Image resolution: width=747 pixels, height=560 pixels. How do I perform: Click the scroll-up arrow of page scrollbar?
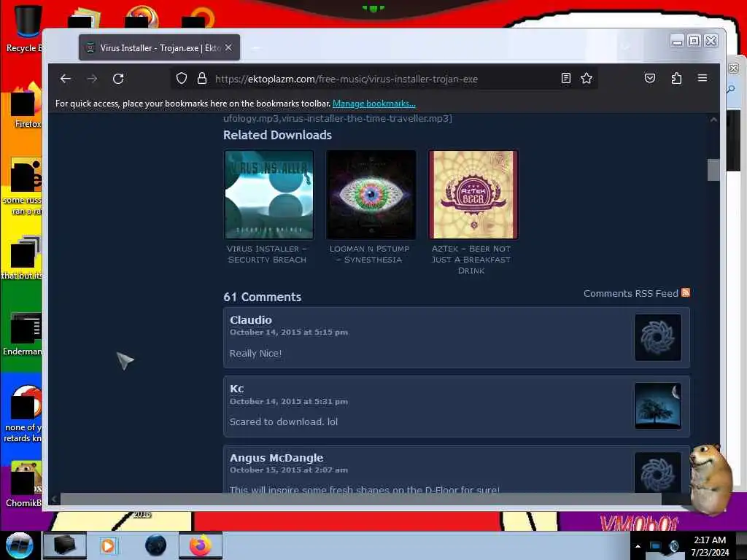click(x=713, y=120)
